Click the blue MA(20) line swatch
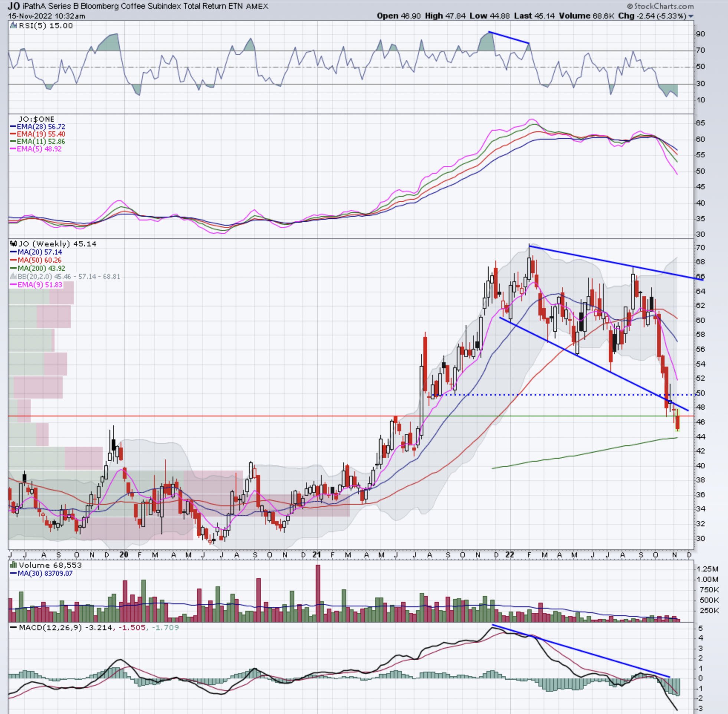 [13, 252]
